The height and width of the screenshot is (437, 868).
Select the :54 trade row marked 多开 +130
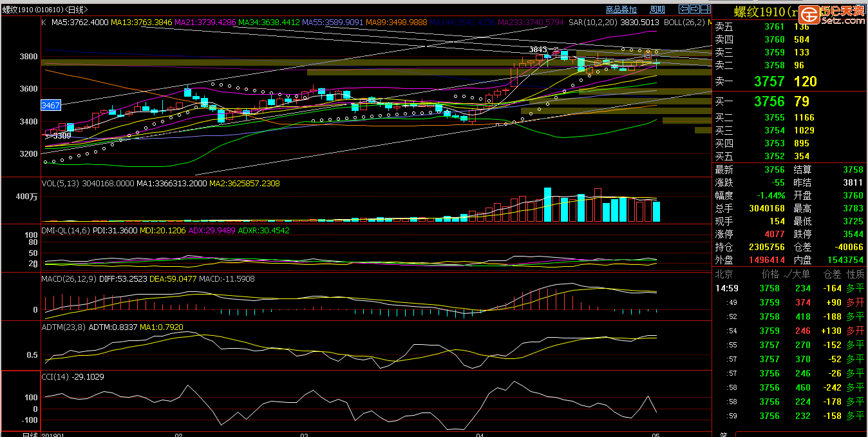(x=790, y=331)
